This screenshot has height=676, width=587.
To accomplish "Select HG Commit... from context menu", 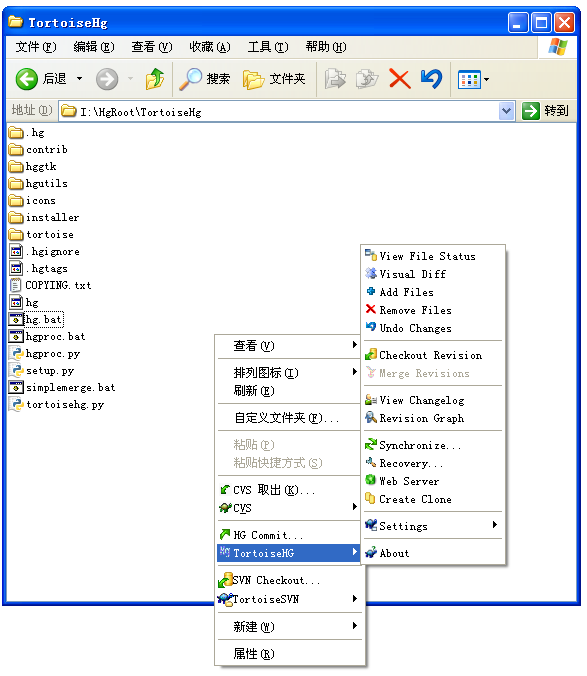I will click(289, 535).
